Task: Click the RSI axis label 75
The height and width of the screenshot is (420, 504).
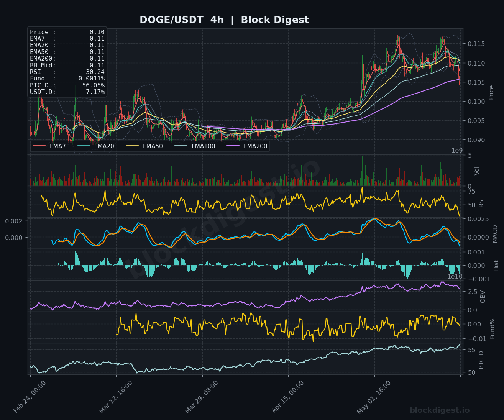Action: click(x=471, y=192)
